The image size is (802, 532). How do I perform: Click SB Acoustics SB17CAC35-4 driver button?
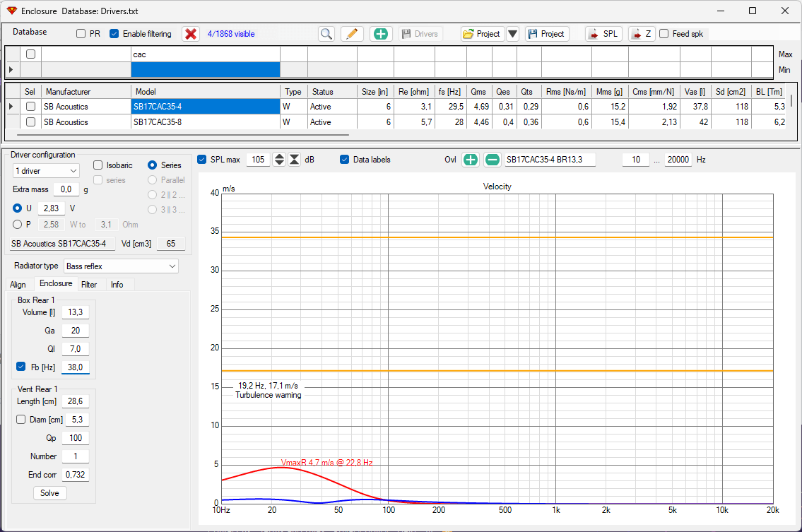pos(62,244)
